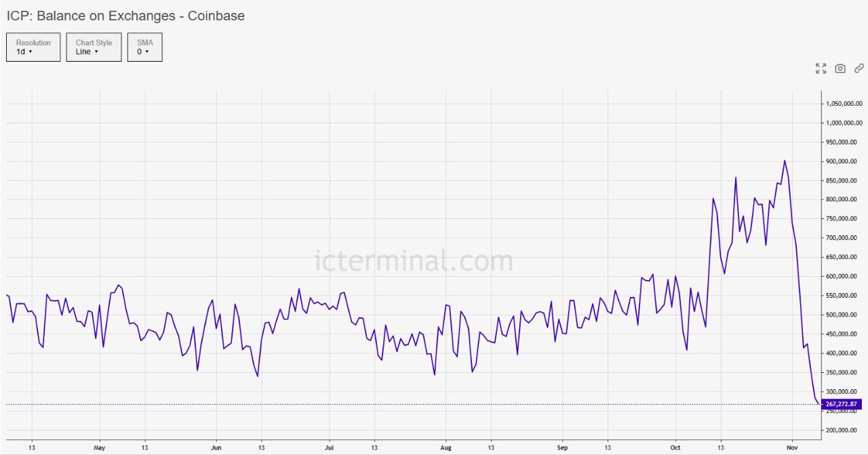Click the 200,000.00 price axis label

pyautogui.click(x=845, y=430)
